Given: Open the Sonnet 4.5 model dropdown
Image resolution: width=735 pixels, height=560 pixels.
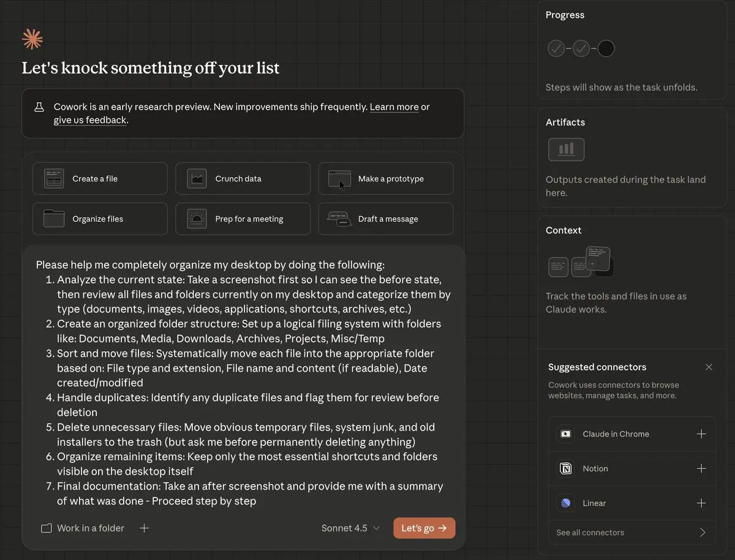Looking at the screenshot, I should coord(350,528).
